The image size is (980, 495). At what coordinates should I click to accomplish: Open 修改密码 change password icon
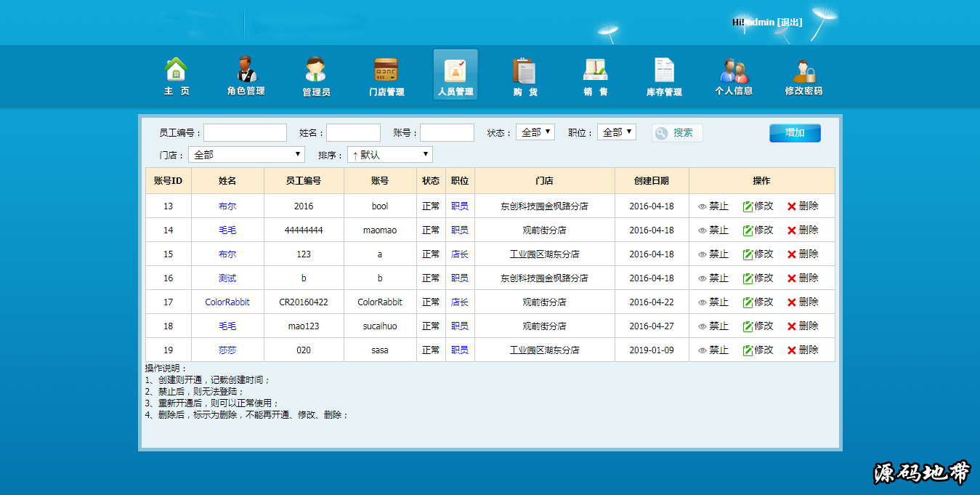[x=803, y=76]
